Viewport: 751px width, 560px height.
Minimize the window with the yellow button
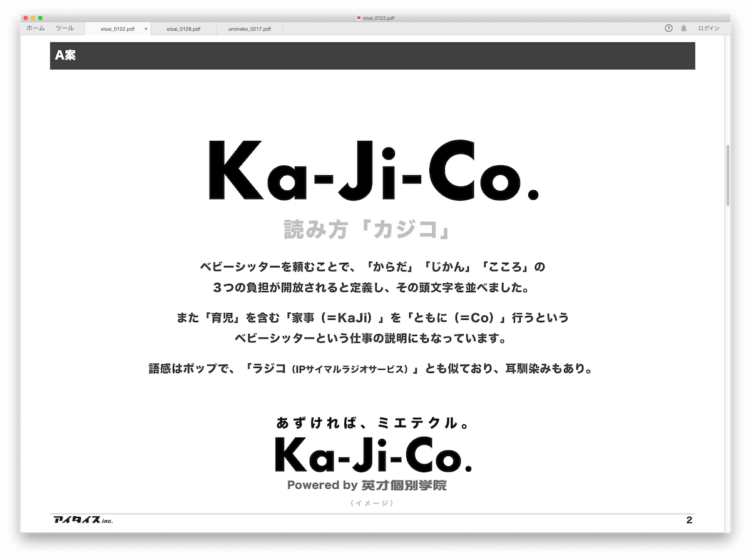pyautogui.click(x=33, y=18)
